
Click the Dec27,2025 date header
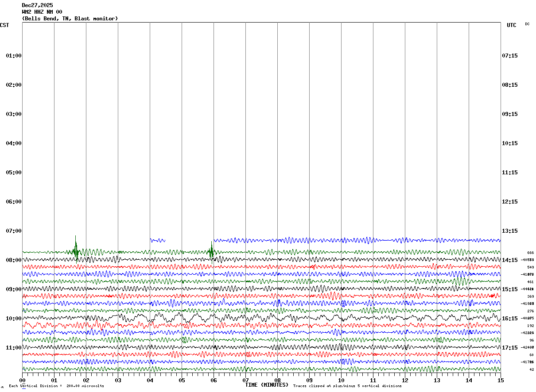coord(37,5)
